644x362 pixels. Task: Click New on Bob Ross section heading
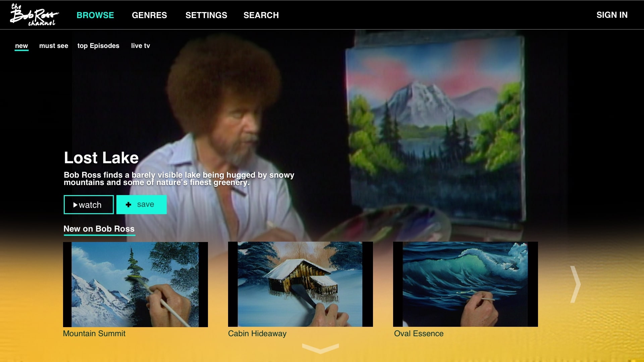click(99, 229)
